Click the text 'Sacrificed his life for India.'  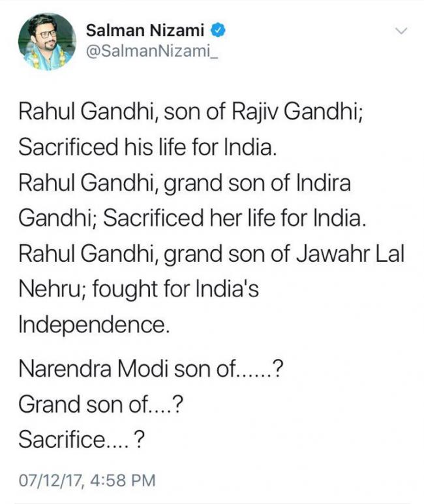point(148,147)
